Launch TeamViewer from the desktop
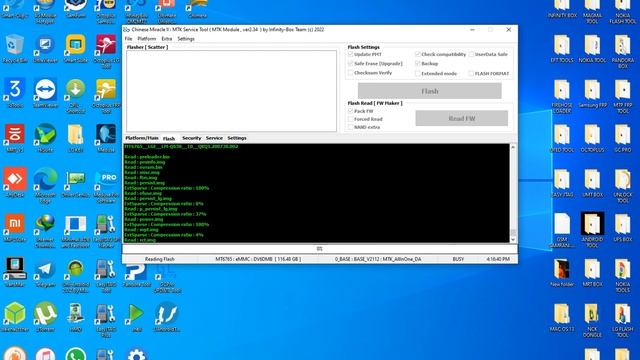This screenshot has height=360, width=640. pyautogui.click(x=45, y=93)
